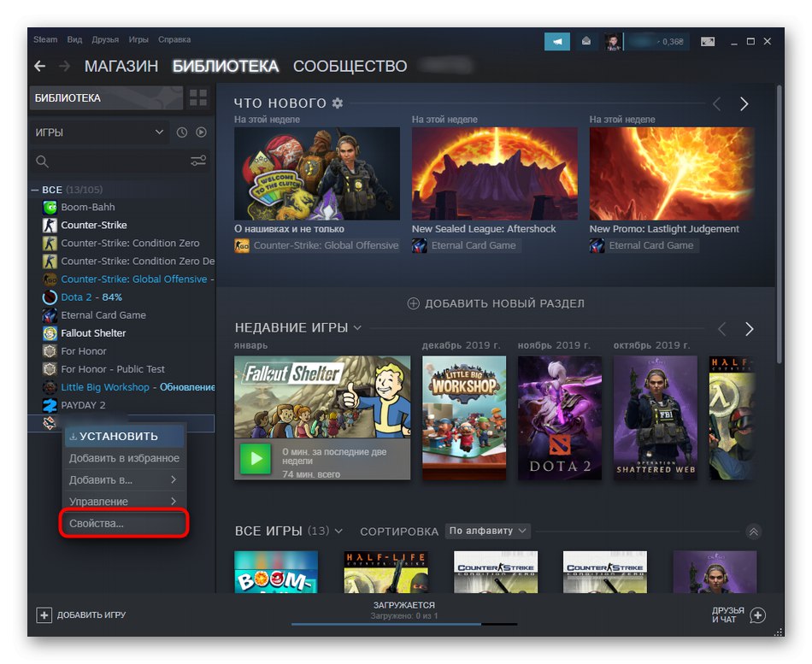This screenshot has width=812, height=664.
Task: Click the user avatar picture
Action: [613, 41]
